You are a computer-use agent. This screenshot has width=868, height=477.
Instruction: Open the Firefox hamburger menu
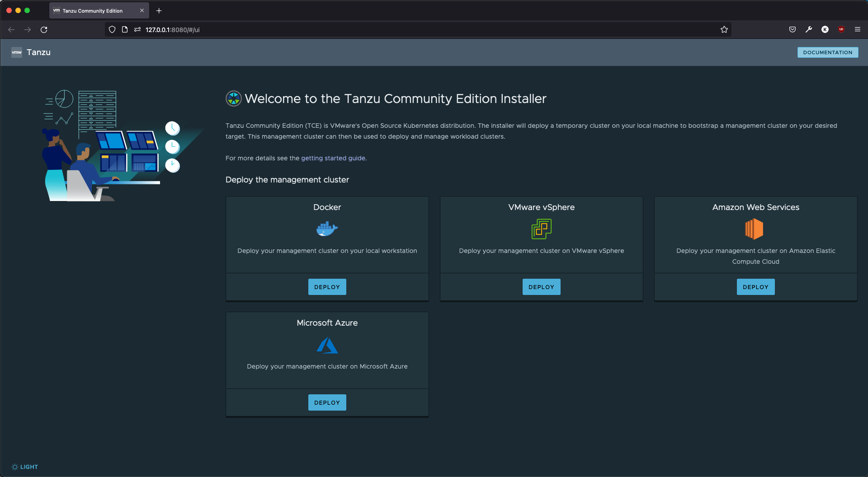(x=858, y=30)
